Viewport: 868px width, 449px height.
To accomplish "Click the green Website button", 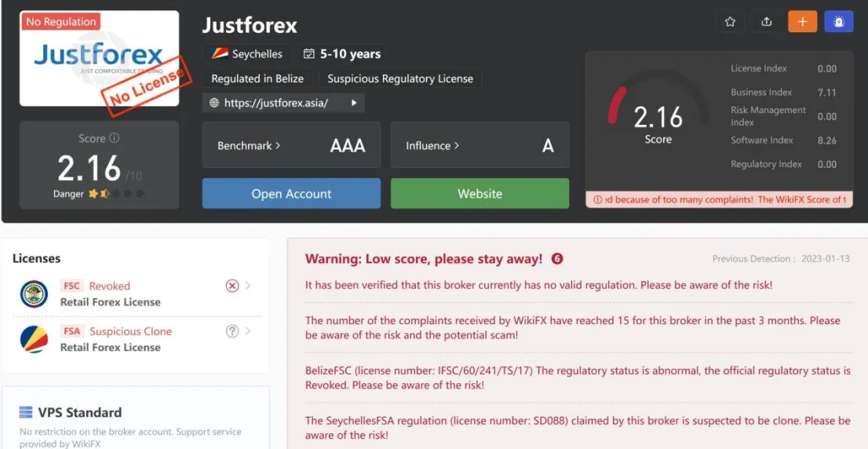I will pos(480,193).
